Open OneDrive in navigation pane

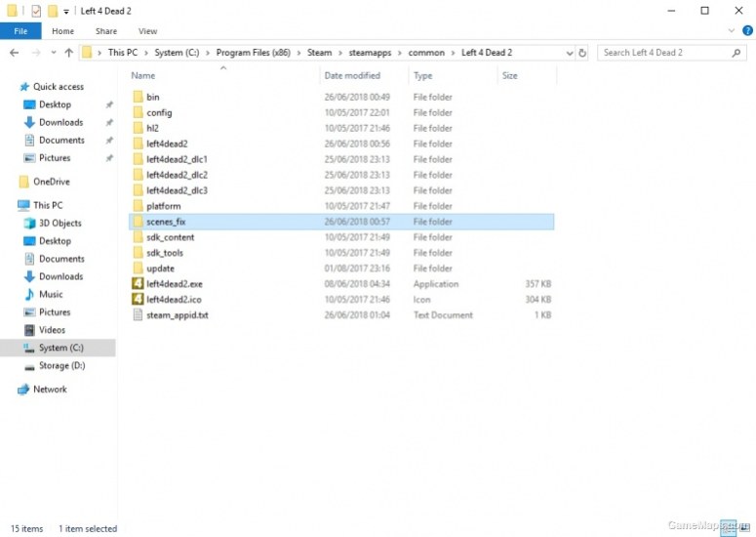(x=51, y=182)
